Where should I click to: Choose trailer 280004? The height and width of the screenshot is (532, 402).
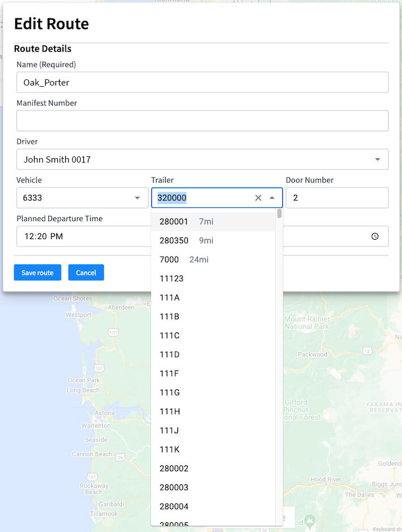[x=213, y=507]
